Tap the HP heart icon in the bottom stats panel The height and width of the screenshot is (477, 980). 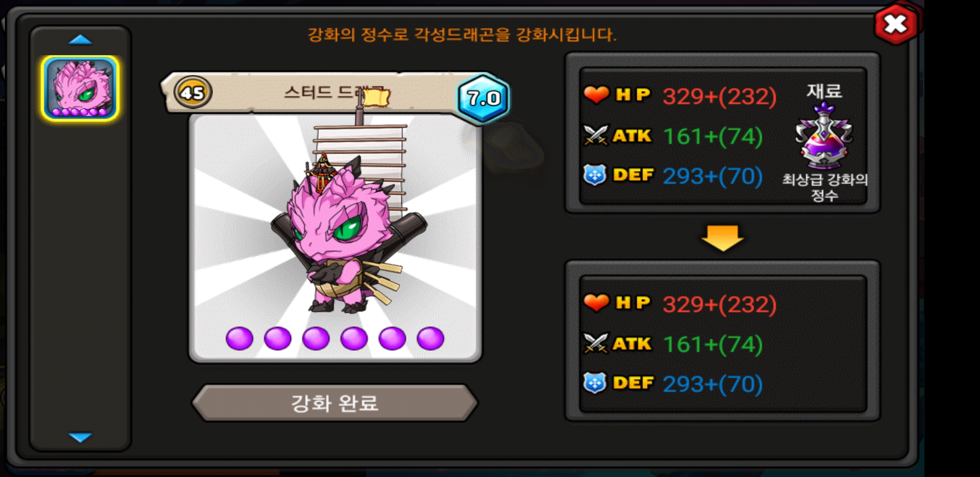coord(596,303)
